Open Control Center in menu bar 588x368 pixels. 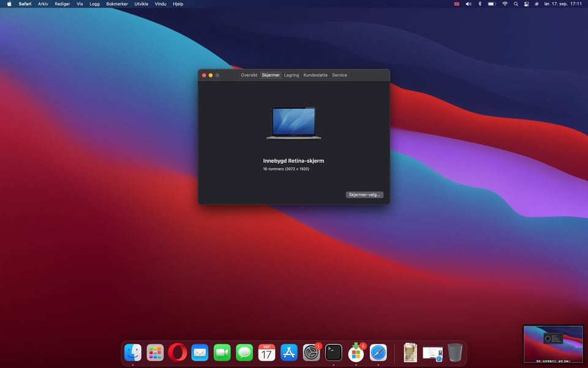tap(526, 4)
